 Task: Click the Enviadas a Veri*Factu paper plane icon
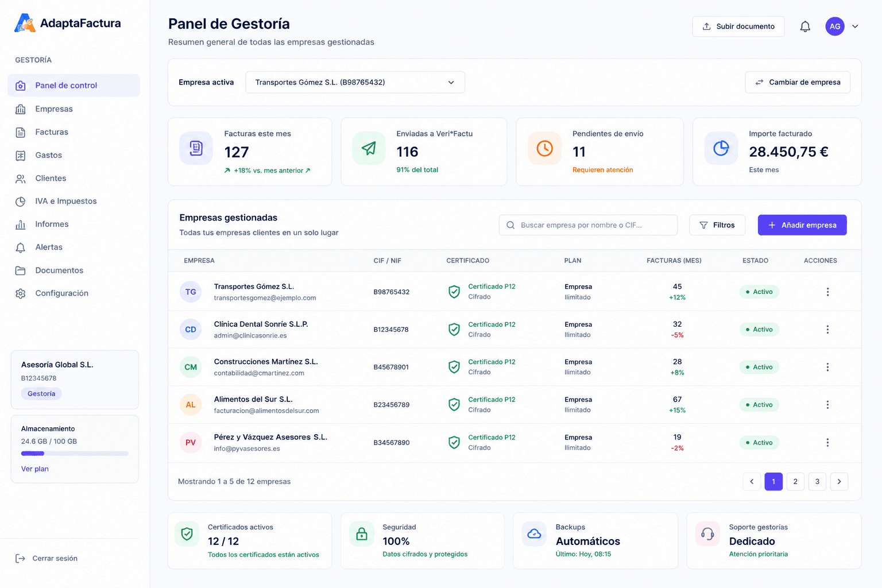(369, 148)
